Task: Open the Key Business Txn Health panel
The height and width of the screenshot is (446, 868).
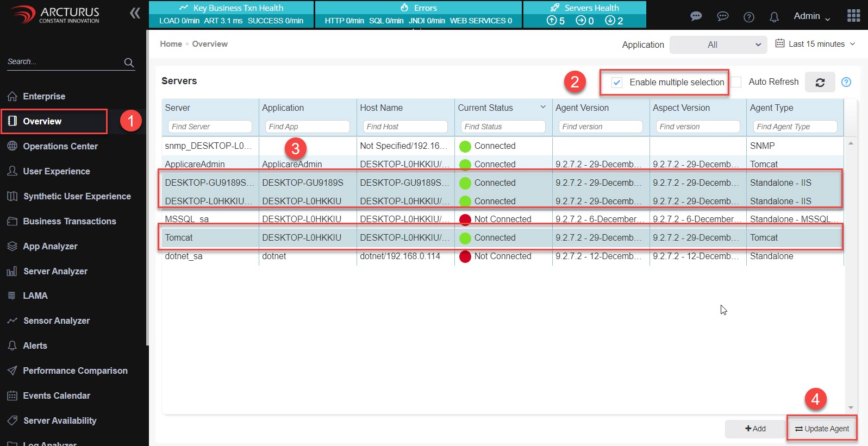Action: pyautogui.click(x=231, y=14)
